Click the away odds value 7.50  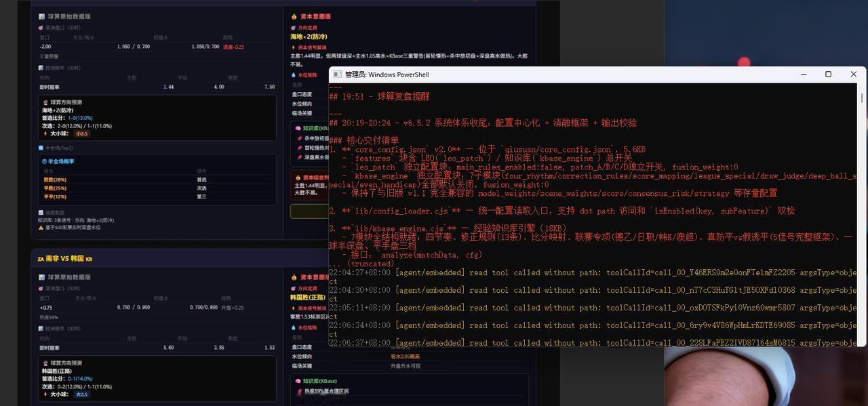[x=269, y=87]
